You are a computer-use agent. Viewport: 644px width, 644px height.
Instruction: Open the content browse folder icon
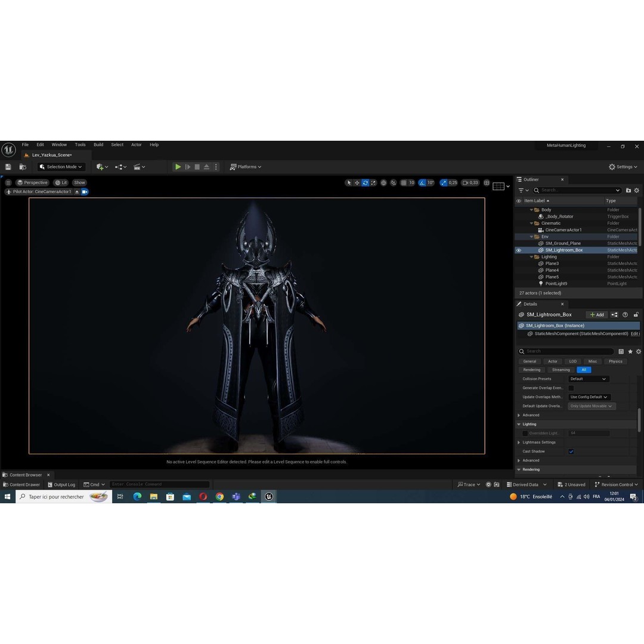[23, 167]
